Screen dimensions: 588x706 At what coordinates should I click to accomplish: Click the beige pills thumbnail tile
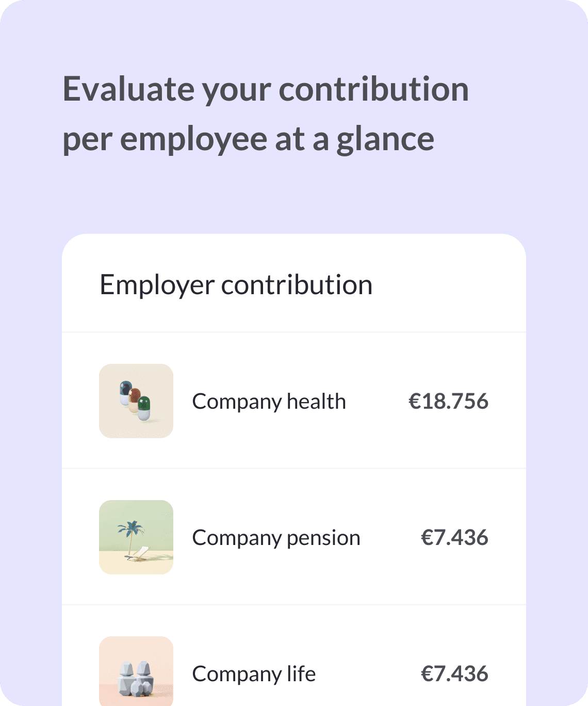point(136,401)
